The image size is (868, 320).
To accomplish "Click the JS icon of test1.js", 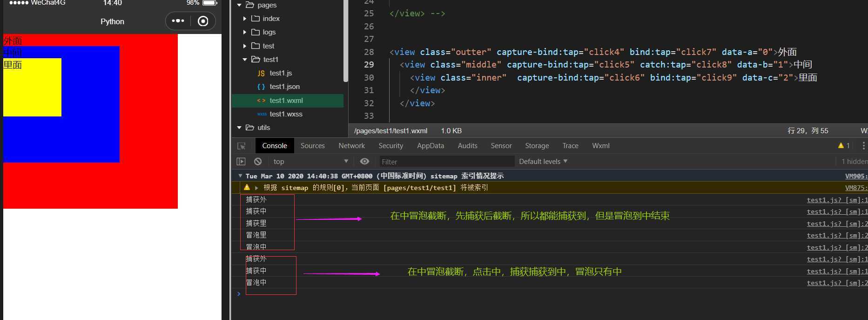I will click(261, 73).
